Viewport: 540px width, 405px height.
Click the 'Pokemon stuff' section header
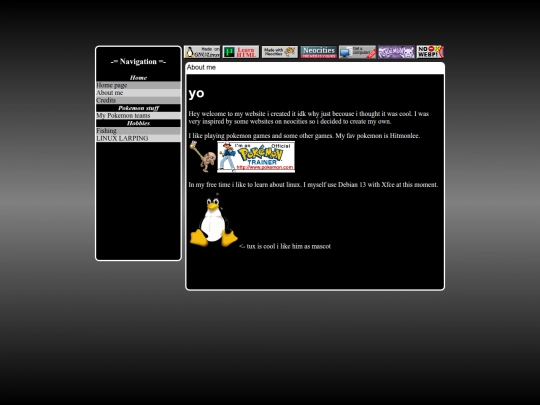pos(138,108)
